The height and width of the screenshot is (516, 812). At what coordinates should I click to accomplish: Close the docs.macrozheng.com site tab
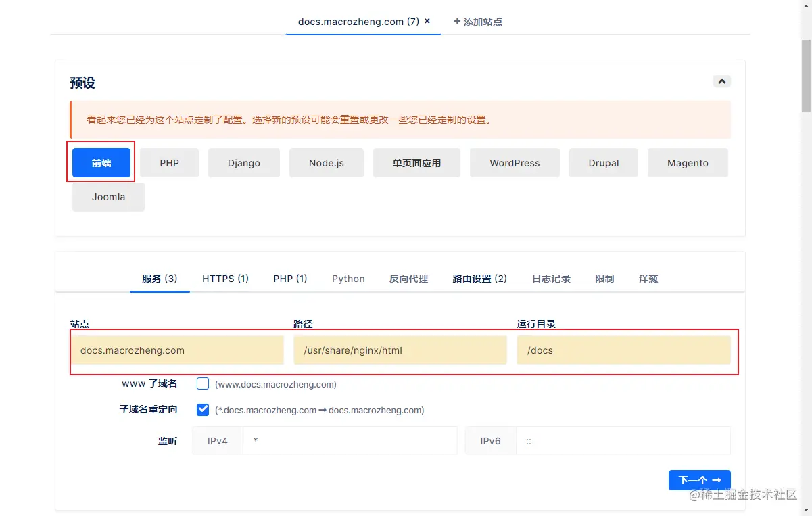427,21
